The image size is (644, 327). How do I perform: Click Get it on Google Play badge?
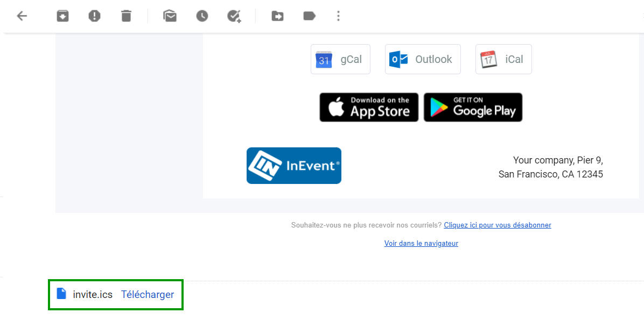coord(473,107)
